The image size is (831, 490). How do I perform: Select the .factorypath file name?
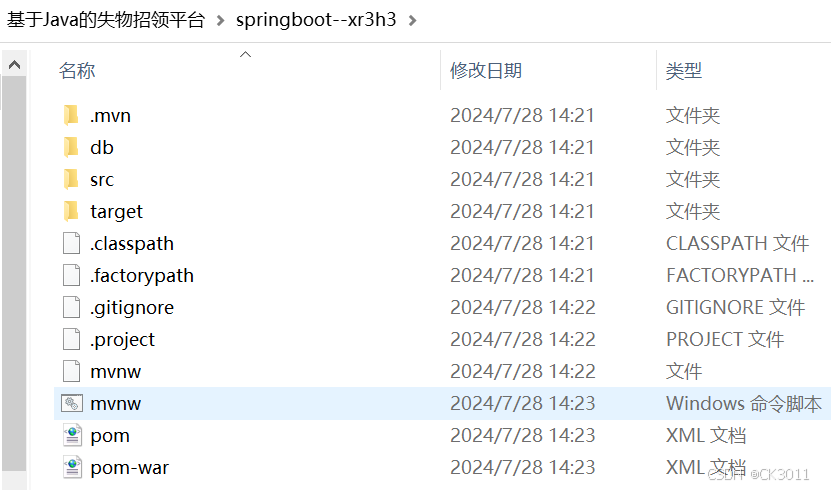[x=142, y=275]
